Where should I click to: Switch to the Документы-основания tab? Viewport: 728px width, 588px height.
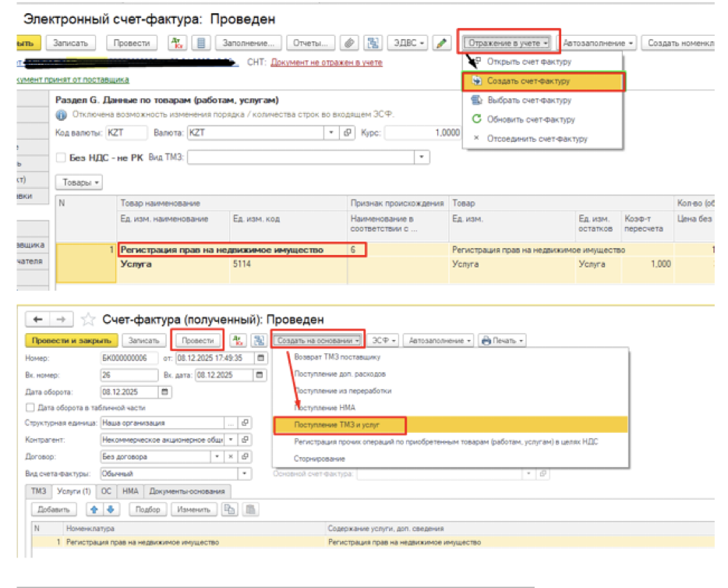[189, 491]
